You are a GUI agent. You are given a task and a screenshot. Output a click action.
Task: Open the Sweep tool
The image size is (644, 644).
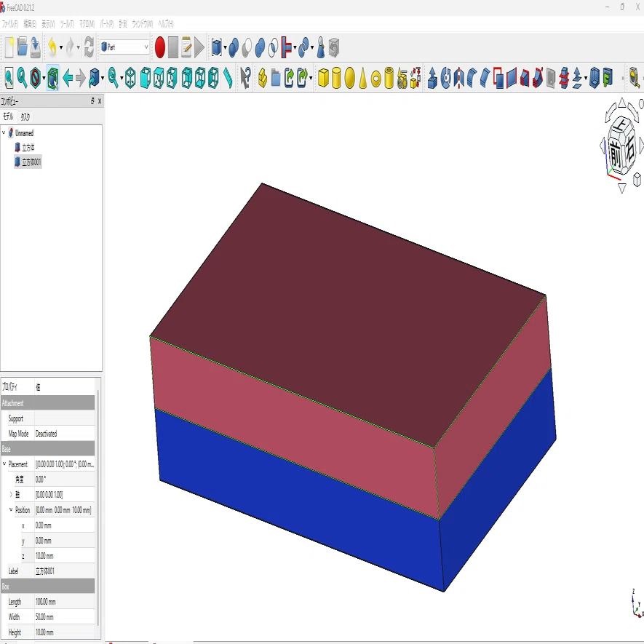pos(538,78)
